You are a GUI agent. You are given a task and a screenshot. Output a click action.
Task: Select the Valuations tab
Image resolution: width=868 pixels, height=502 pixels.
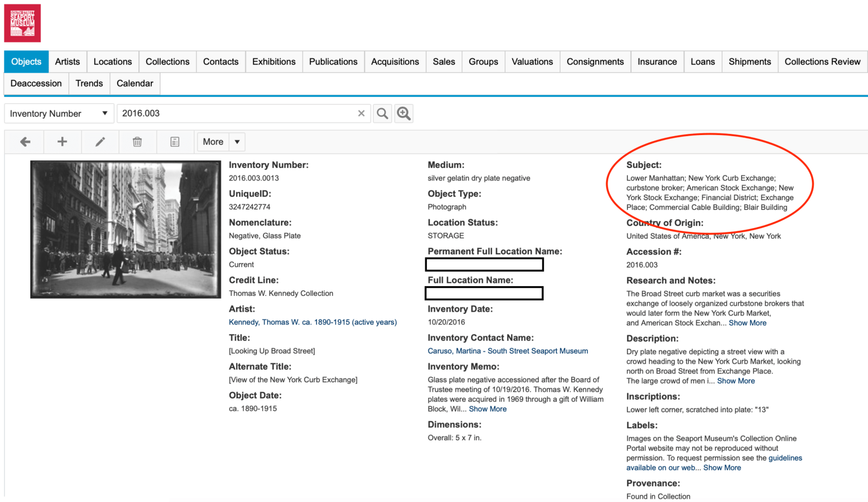click(x=532, y=61)
